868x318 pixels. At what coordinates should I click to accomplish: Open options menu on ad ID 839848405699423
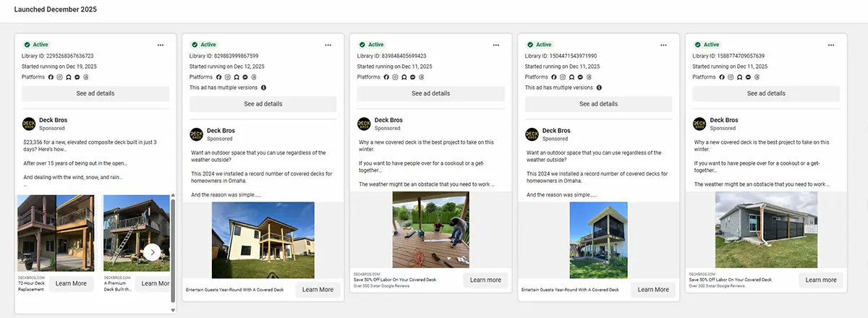496,45
